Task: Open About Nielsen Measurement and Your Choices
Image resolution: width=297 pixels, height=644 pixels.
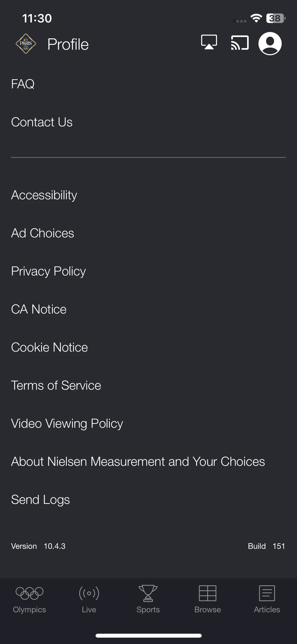Action: coord(138,462)
